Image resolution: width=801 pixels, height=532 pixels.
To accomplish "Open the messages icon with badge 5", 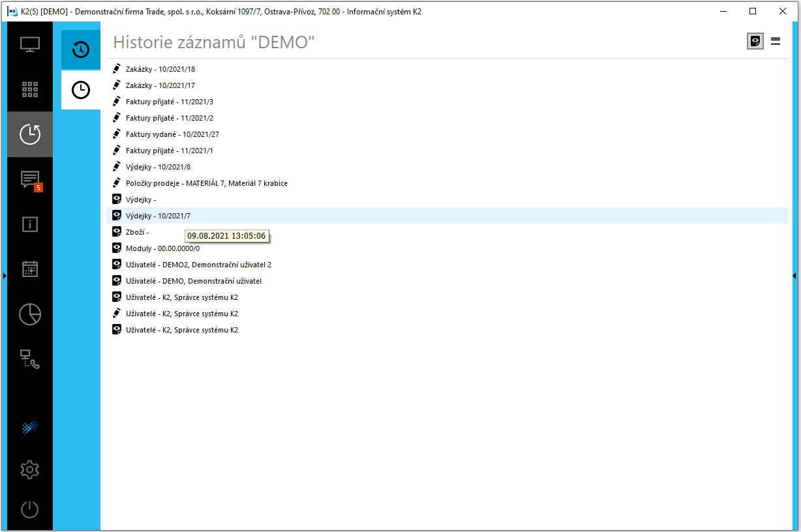I will (x=30, y=179).
